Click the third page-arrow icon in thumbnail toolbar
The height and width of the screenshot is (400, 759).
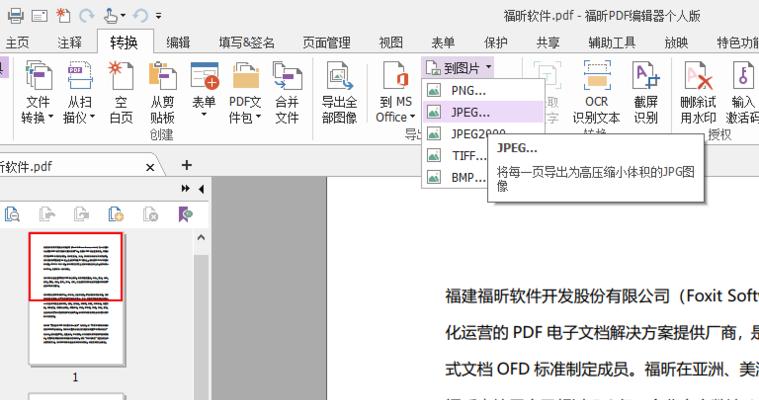tap(81, 214)
